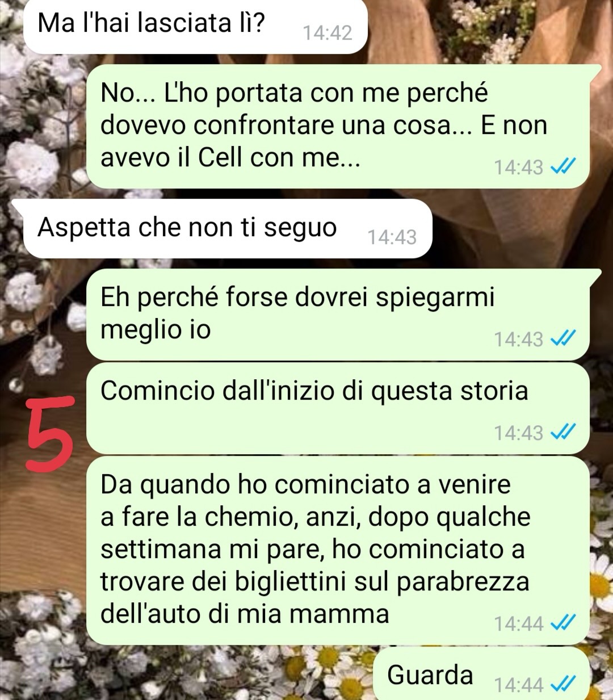Screen dimensions: 613x700
Task: Click the 14:42 timestamp on first message
Action: coord(328,33)
